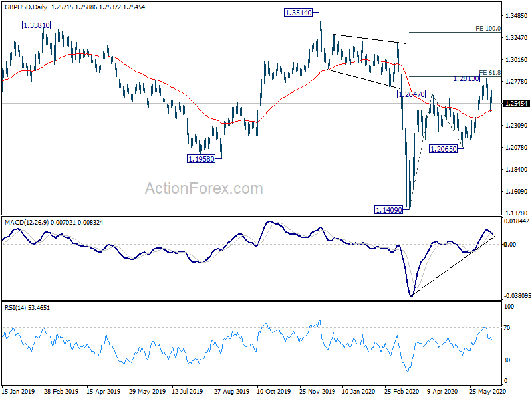Click the 1.18400 price axis value

pos(517,170)
